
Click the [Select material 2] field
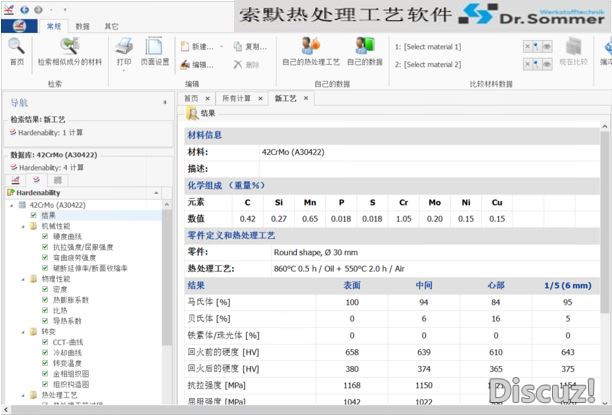coord(432,64)
